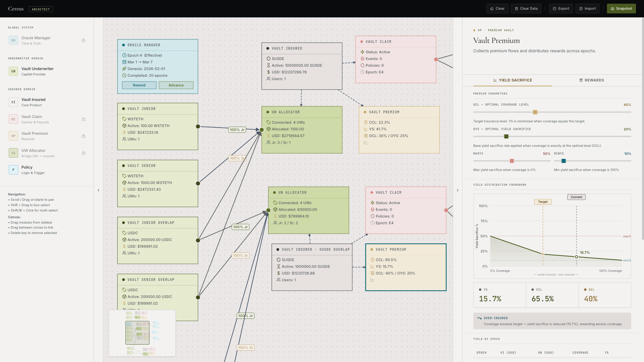The width and height of the screenshot is (644, 362).
Task: Click dollar icon beside USD: $12207268.76
Action: 268,72
